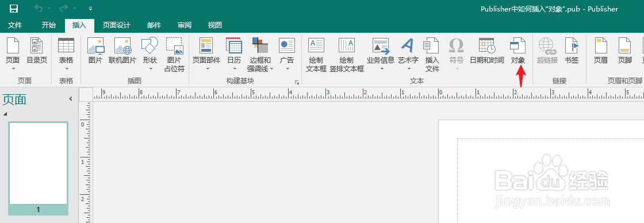Viewport: 644px width, 223px height.
Task: Open the 业务信息 business information menu
Action: tap(380, 53)
